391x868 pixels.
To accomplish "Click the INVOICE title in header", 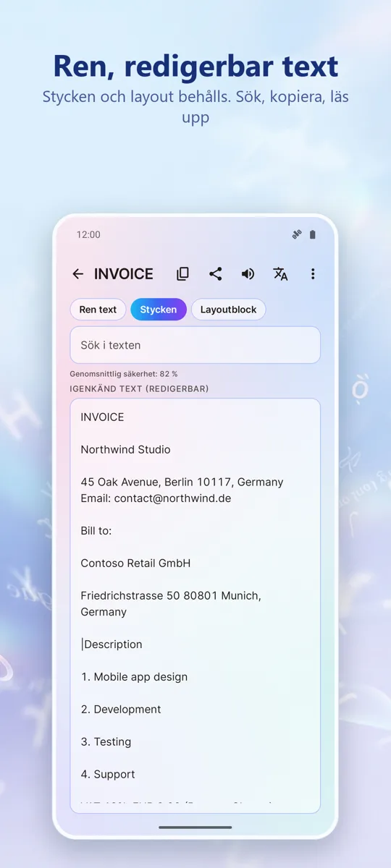I will pyautogui.click(x=124, y=273).
